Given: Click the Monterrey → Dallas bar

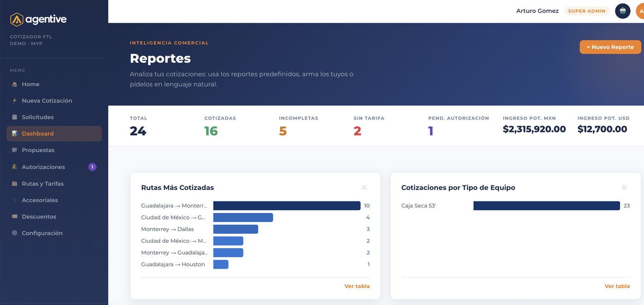Looking at the screenshot, I should coord(236,229).
